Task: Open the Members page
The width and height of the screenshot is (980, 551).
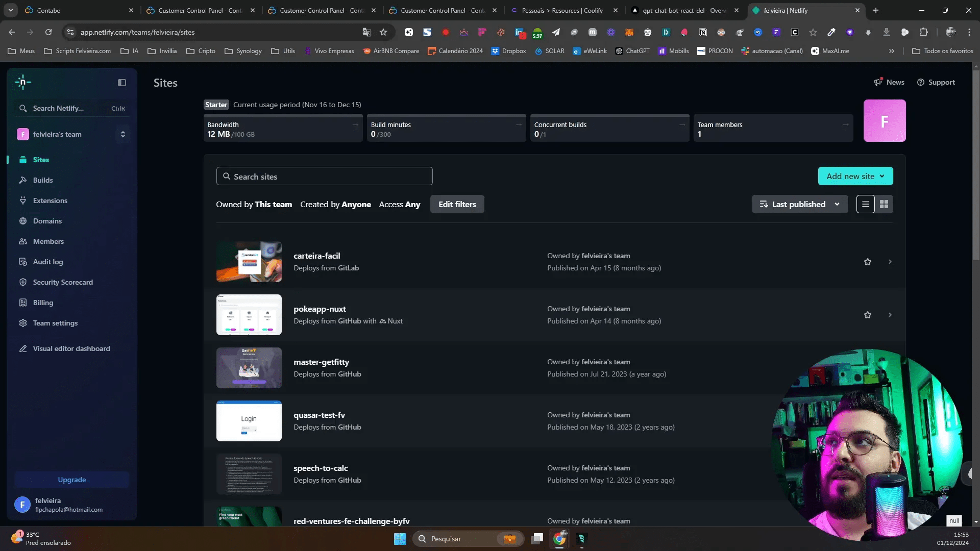Action: (x=48, y=241)
